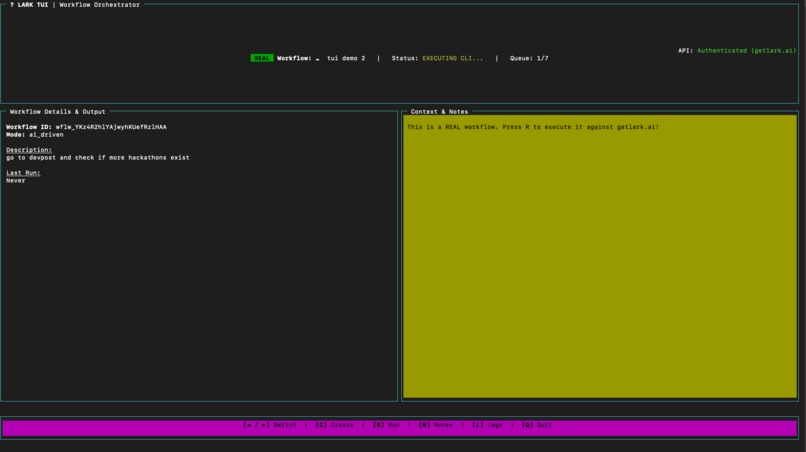806x452 pixels.
Task: Click the 'Never' last run value
Action: tap(15, 180)
